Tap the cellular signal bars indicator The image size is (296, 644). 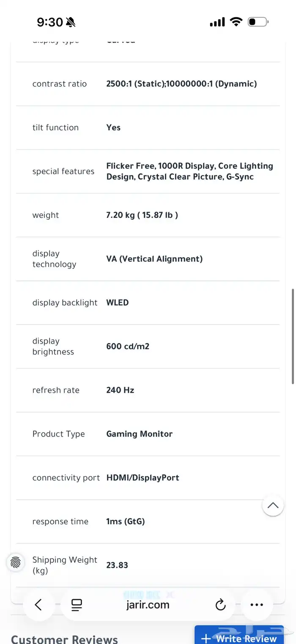tap(217, 22)
